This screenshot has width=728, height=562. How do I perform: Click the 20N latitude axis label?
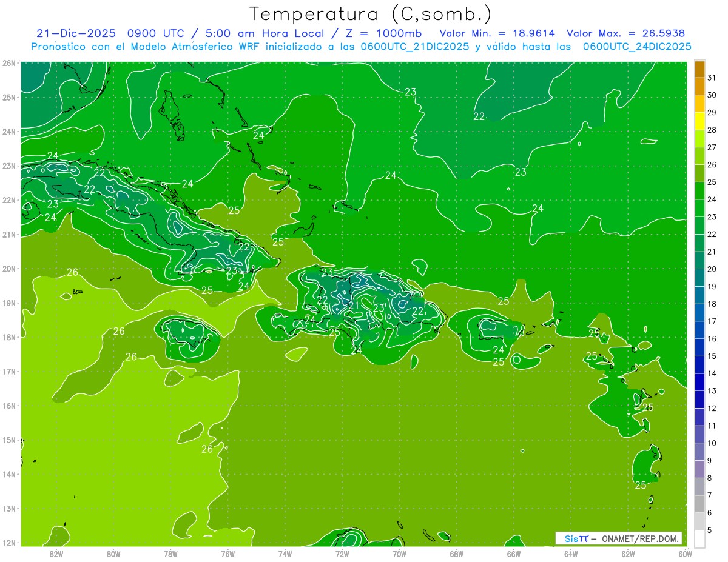tap(8, 268)
